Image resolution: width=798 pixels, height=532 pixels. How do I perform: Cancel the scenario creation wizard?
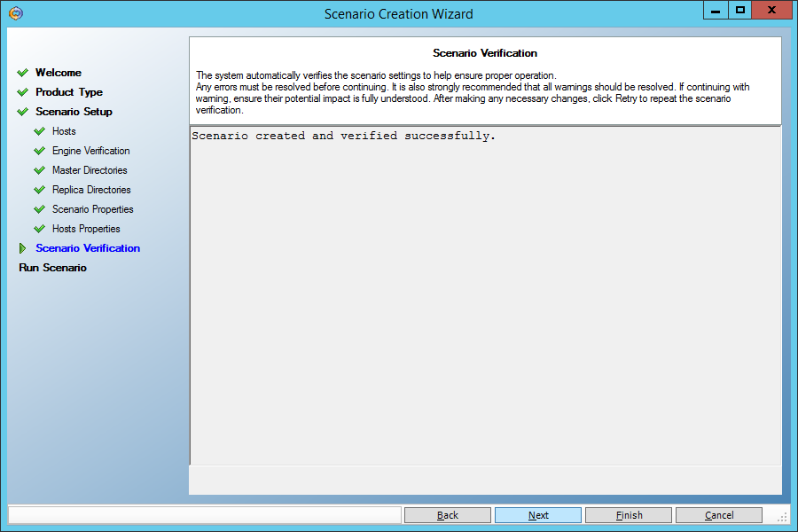(719, 515)
